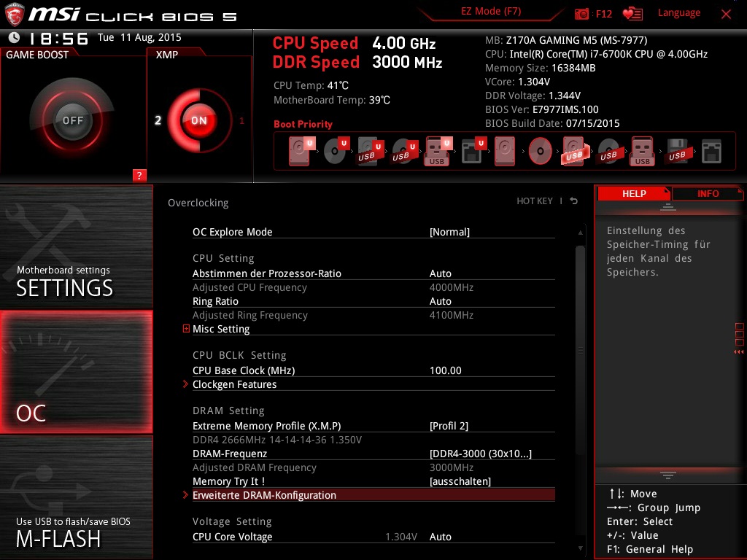Image resolution: width=747 pixels, height=560 pixels.
Task: Click the BIOS Ver E7977IMS.100 text
Action: click(542, 109)
